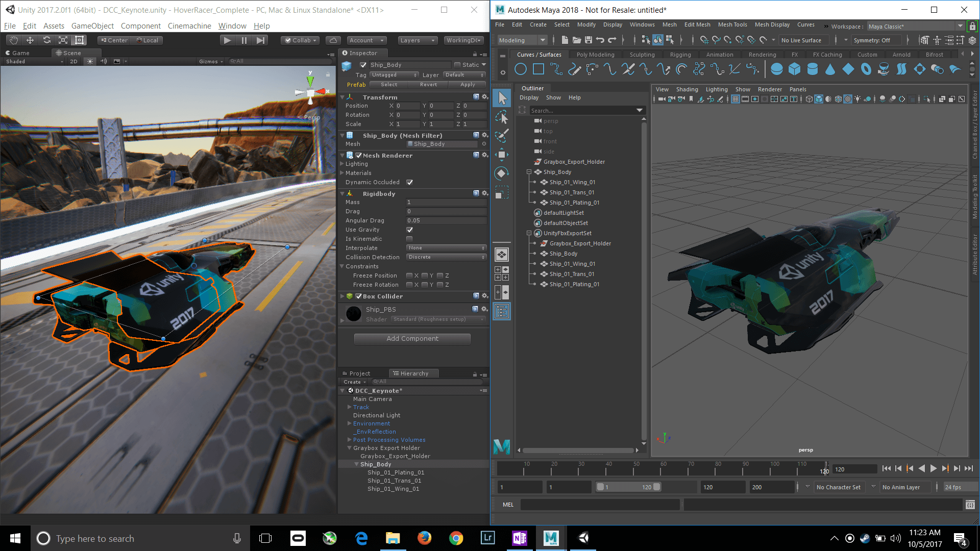
Task: Click the Add Component button in Inspector
Action: pos(412,338)
